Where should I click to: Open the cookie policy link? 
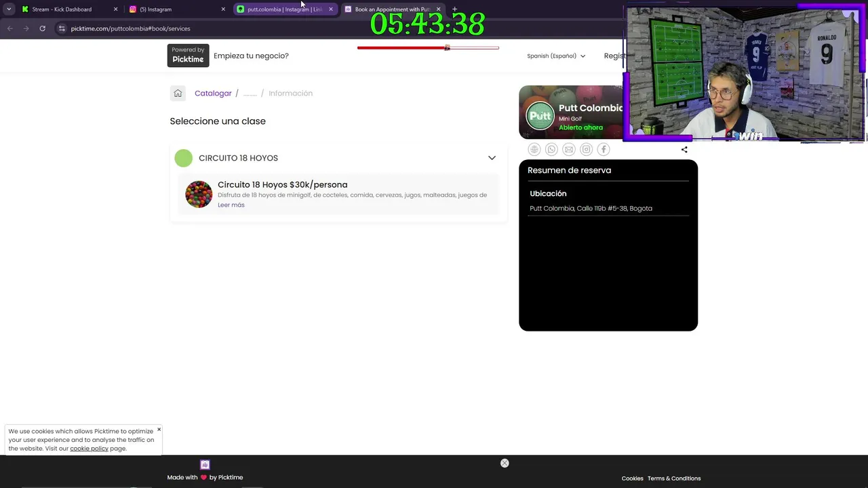(x=89, y=448)
